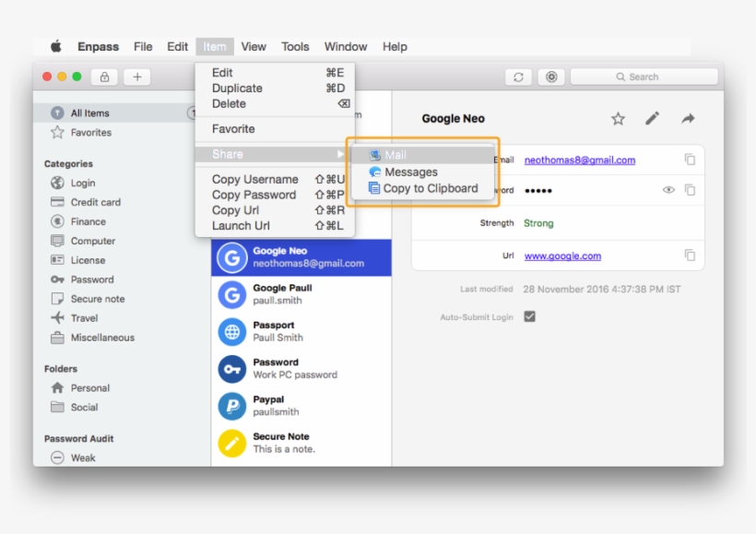Open Enpass settings via gear icon
Image resolution: width=756 pixels, height=534 pixels.
[x=550, y=77]
